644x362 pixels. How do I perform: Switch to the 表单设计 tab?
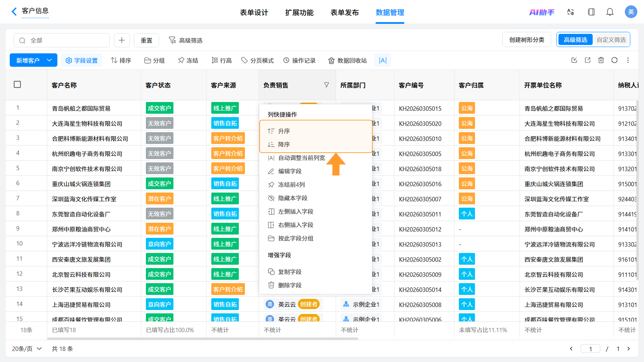coord(254,12)
